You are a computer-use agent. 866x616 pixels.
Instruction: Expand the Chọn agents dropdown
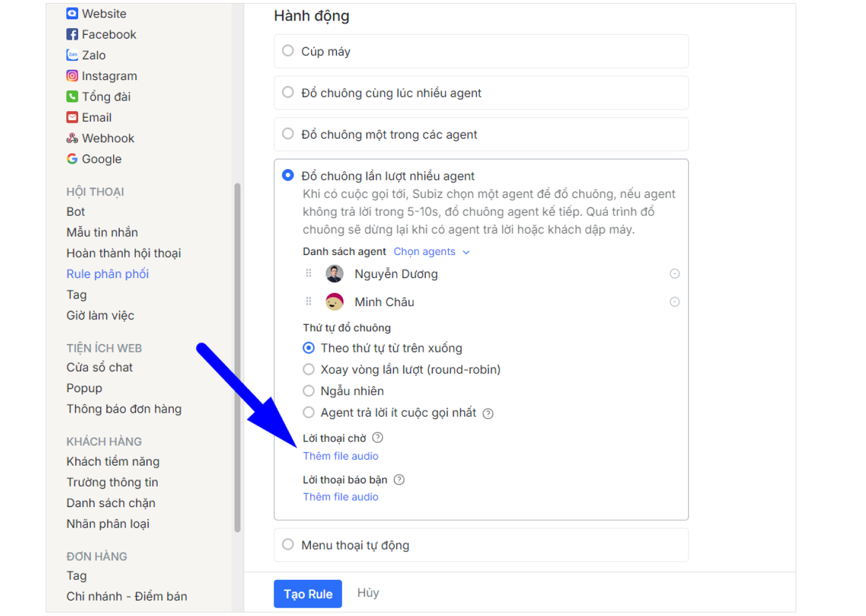pyautogui.click(x=431, y=251)
